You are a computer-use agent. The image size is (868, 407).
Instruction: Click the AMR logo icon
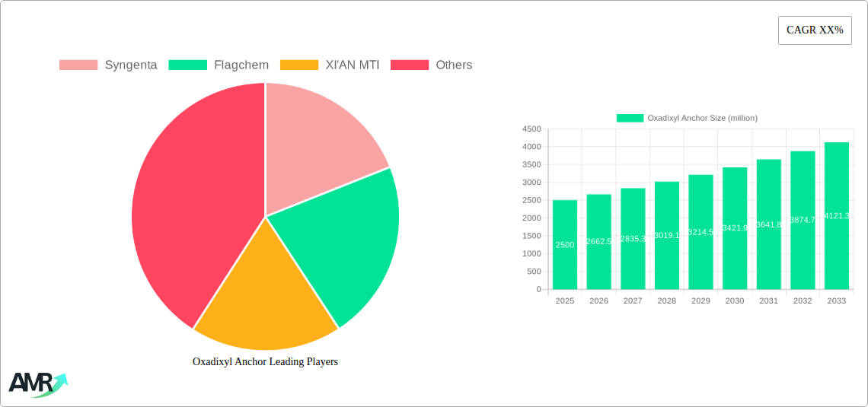click(x=37, y=384)
